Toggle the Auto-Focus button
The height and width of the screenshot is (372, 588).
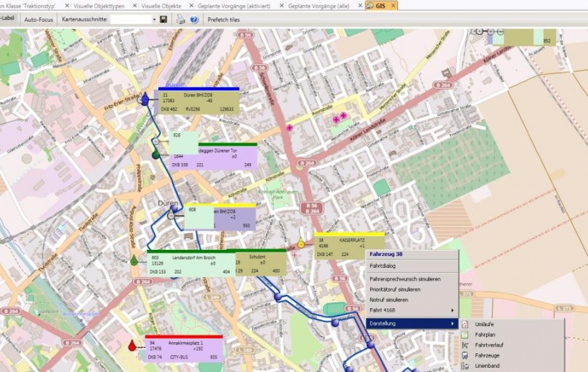click(x=38, y=19)
